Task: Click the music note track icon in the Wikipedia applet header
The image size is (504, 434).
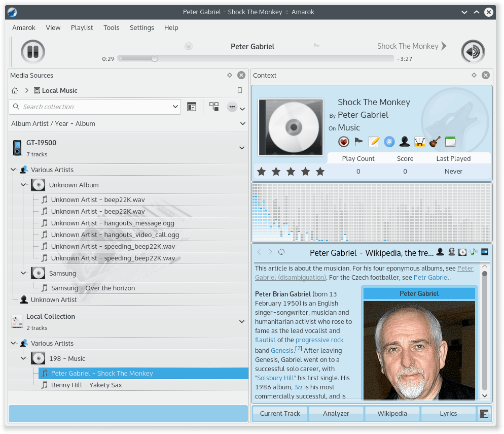Action: click(x=474, y=252)
